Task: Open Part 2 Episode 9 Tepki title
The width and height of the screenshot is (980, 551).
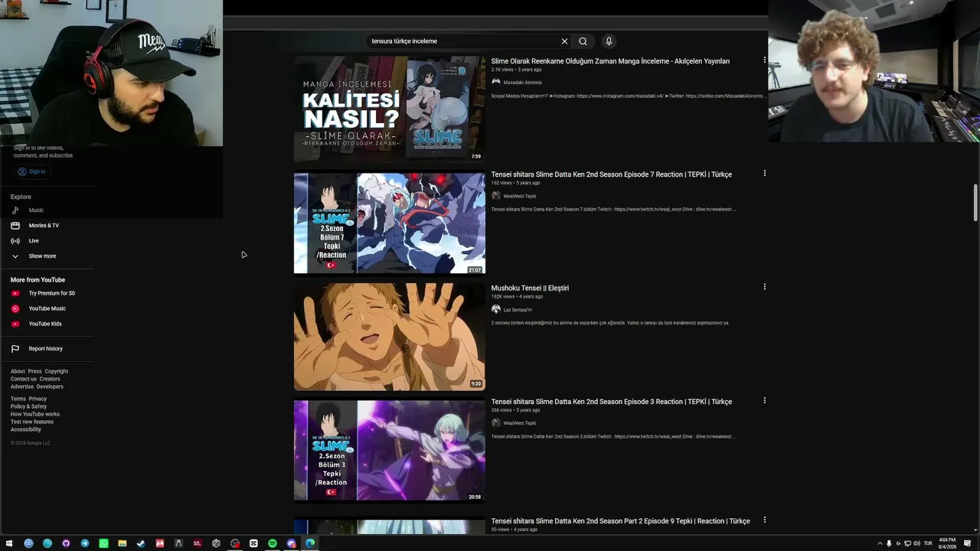Action: point(621,521)
